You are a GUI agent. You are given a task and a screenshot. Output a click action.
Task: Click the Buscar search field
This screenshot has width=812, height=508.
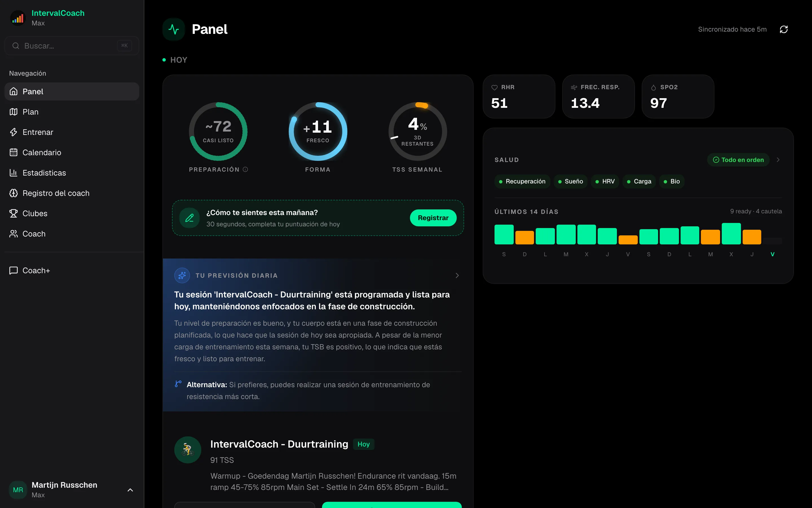pos(72,46)
